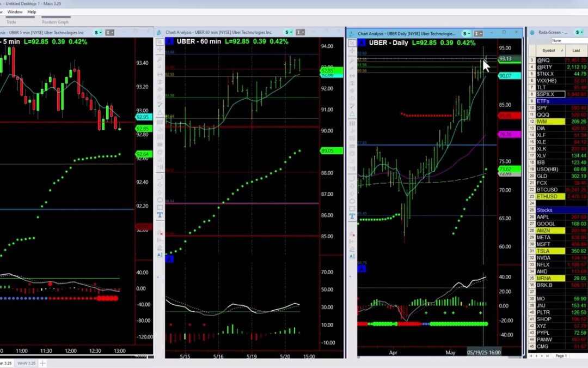Screen dimensions: 588x368
Task: Choose the Text (T) drawing tool in 60 min chart
Action: click(160, 215)
